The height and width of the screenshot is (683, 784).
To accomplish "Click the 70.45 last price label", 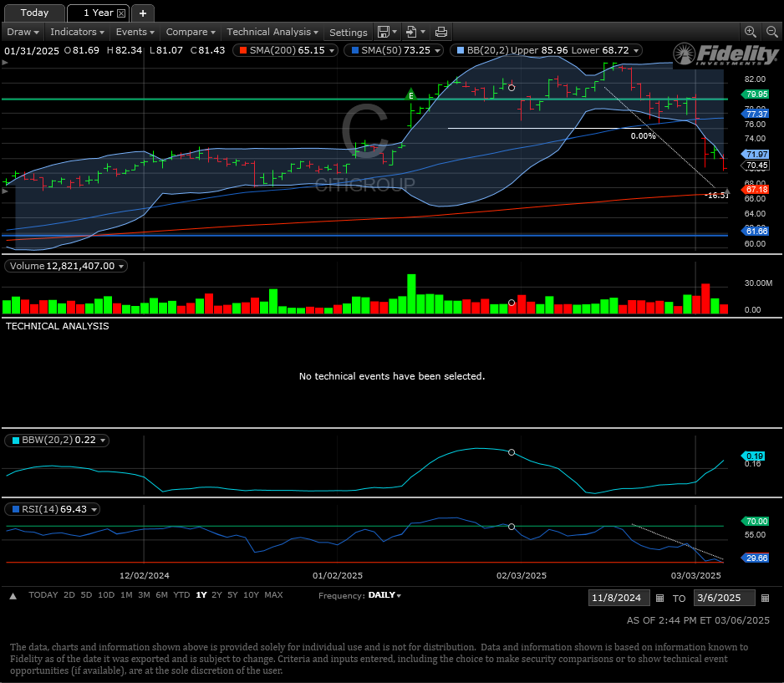I will (756, 166).
